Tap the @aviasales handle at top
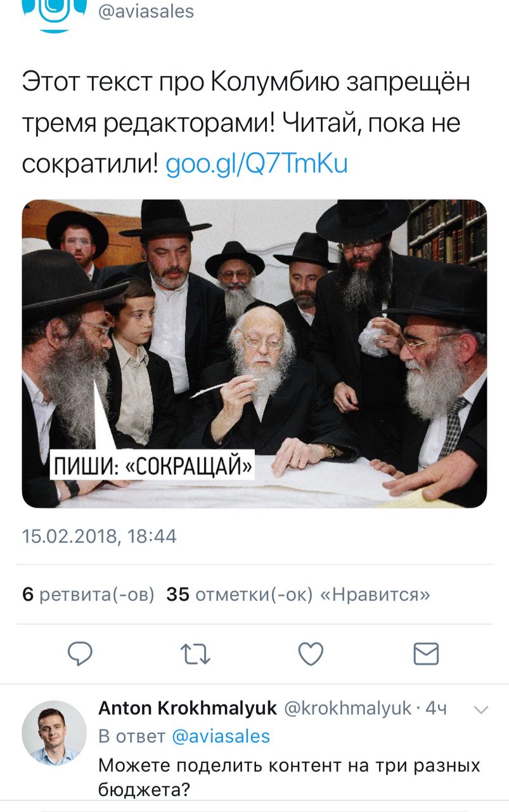This screenshot has width=509, height=812. [146, 11]
